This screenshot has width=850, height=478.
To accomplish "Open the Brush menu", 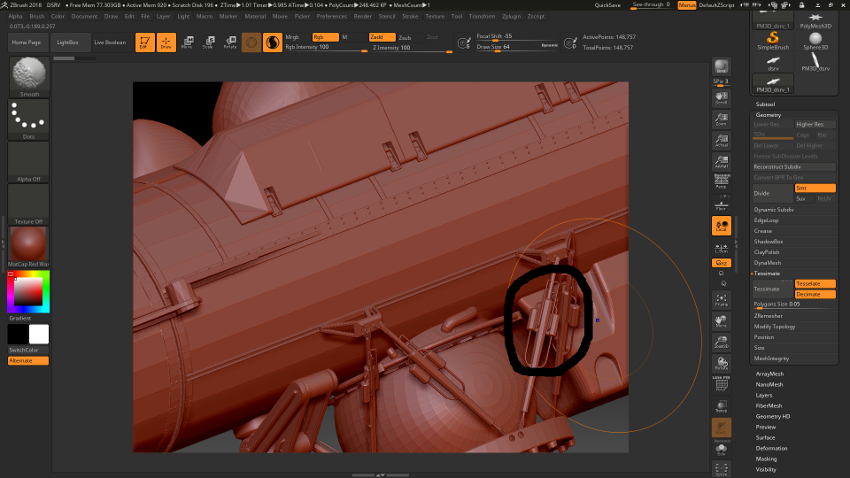I will [x=37, y=16].
